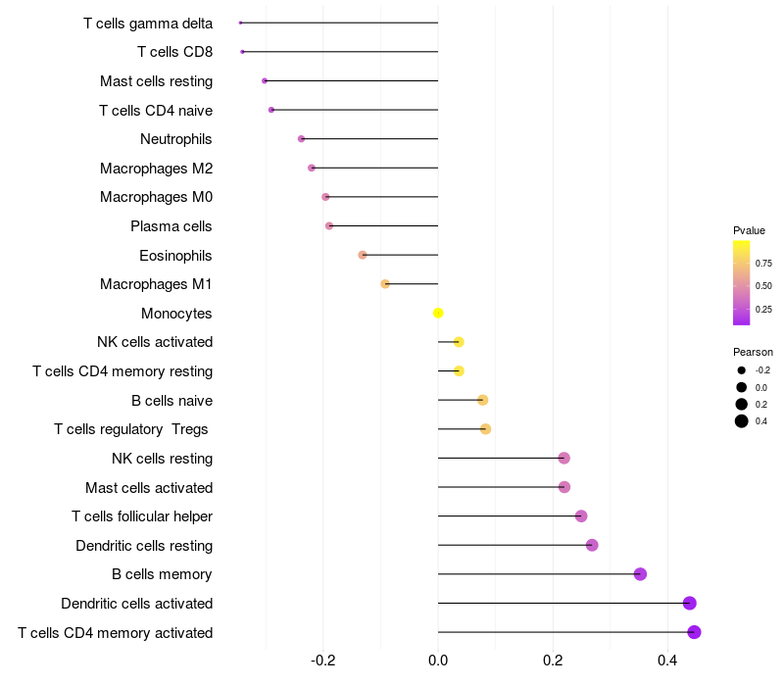The height and width of the screenshot is (686, 784).
Task: Click the T cells gamma delta point
Action: point(240,23)
